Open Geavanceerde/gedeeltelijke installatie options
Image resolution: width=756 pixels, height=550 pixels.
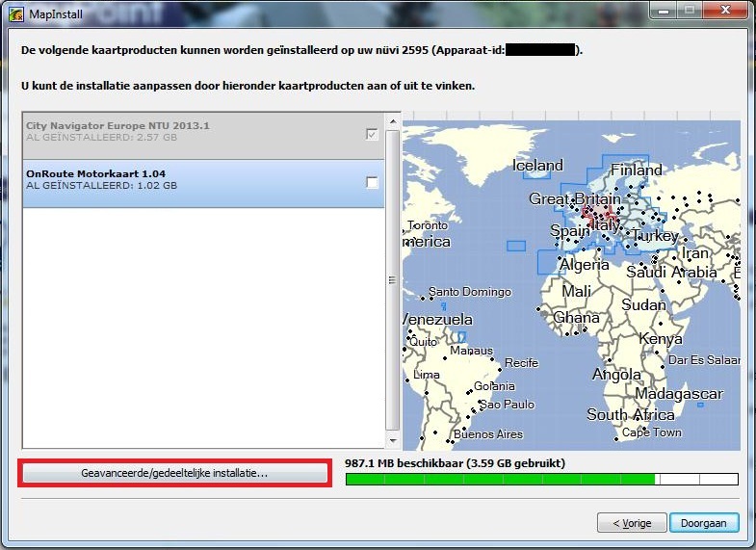pyautogui.click(x=175, y=473)
